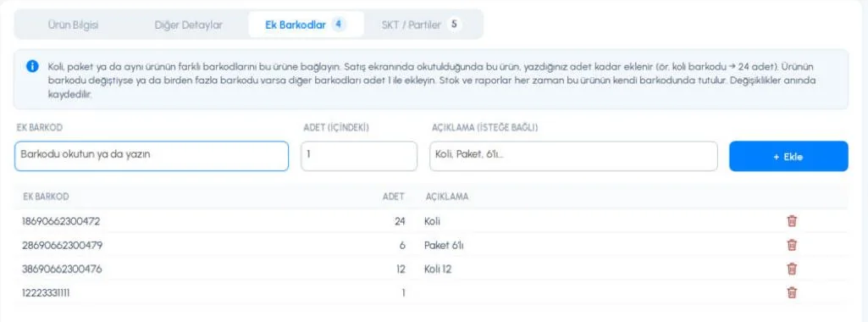Click the EK BARKOD table column header
868x322 pixels.
point(46,197)
